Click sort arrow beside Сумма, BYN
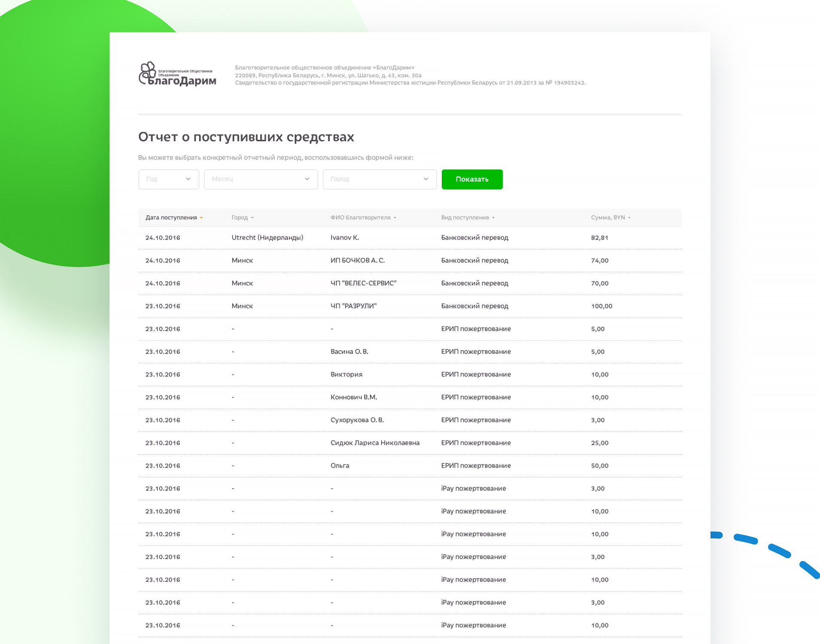This screenshot has width=820, height=644. [629, 218]
